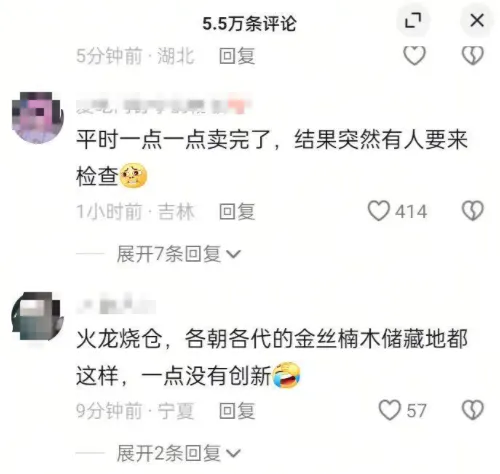Image resolution: width=500 pixels, height=474 pixels.
Task: Like the 宁夏 comment with 57 likes
Action: pos(390,410)
